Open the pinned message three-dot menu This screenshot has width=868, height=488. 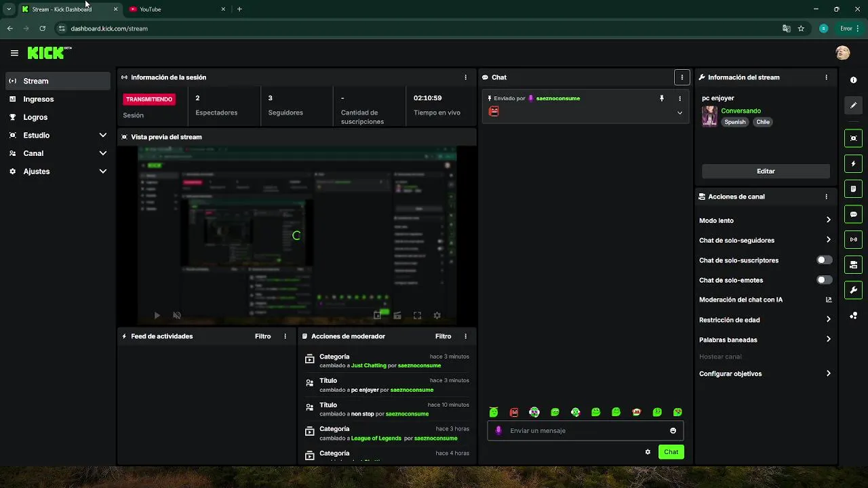pyautogui.click(x=679, y=98)
